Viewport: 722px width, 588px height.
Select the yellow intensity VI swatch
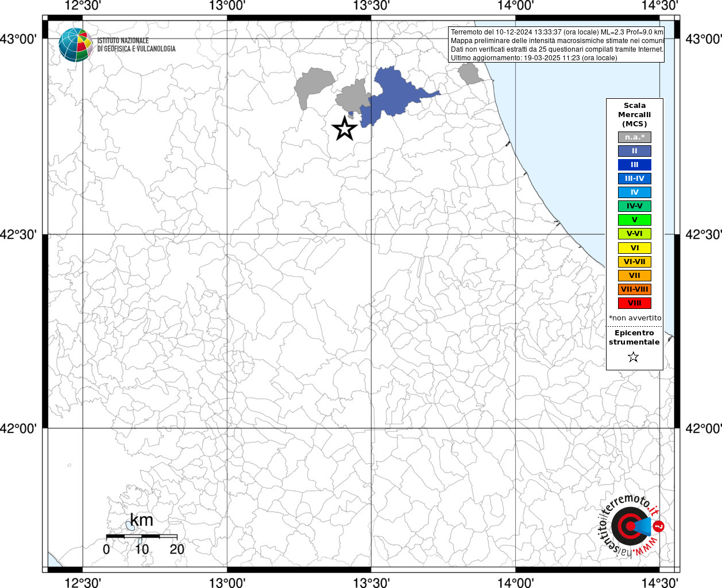point(635,248)
